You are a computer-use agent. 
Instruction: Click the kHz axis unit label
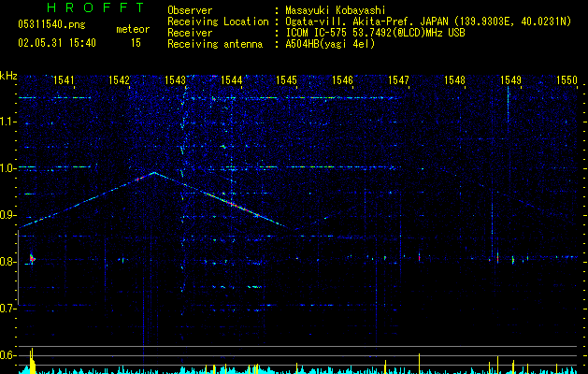coord(8,76)
